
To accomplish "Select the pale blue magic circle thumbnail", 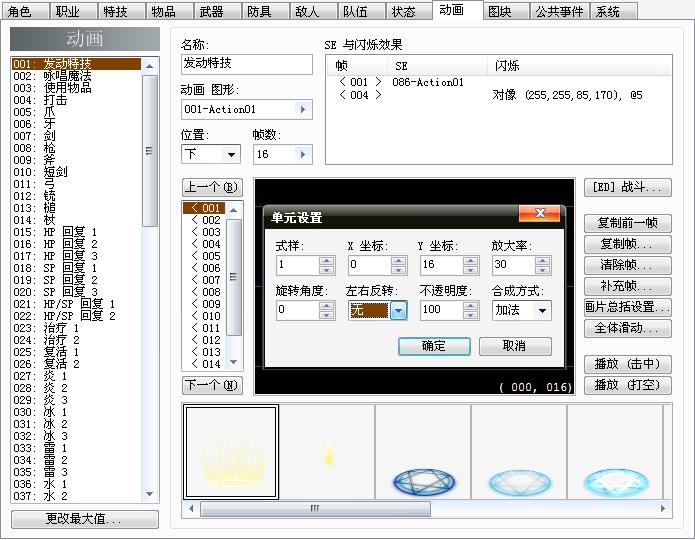I will [519, 452].
